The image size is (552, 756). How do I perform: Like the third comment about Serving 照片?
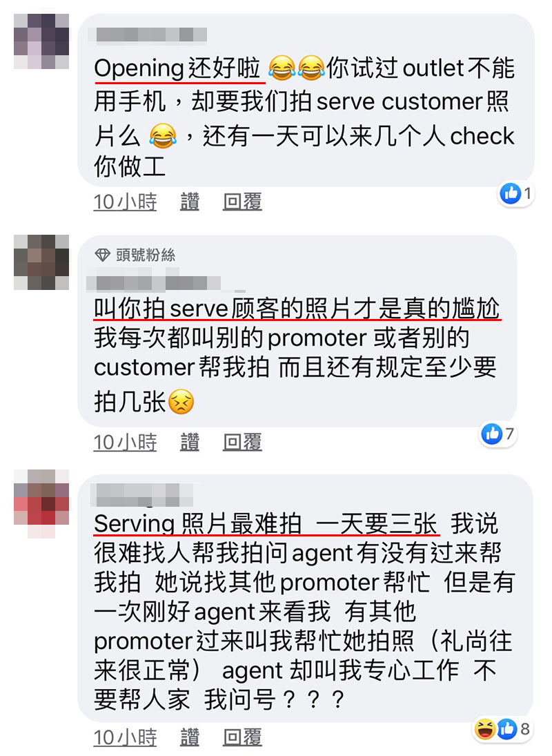(x=190, y=737)
